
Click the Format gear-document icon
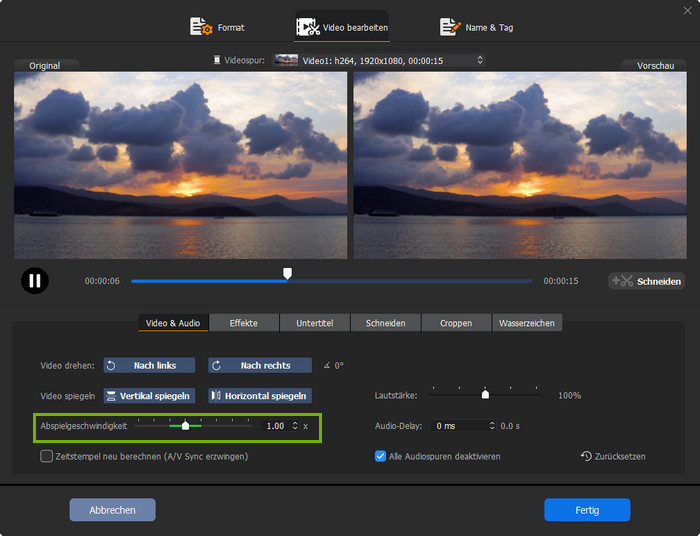click(201, 27)
